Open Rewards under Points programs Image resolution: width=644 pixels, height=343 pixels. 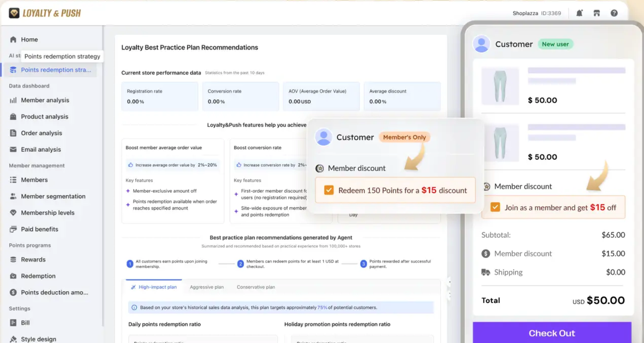point(33,260)
